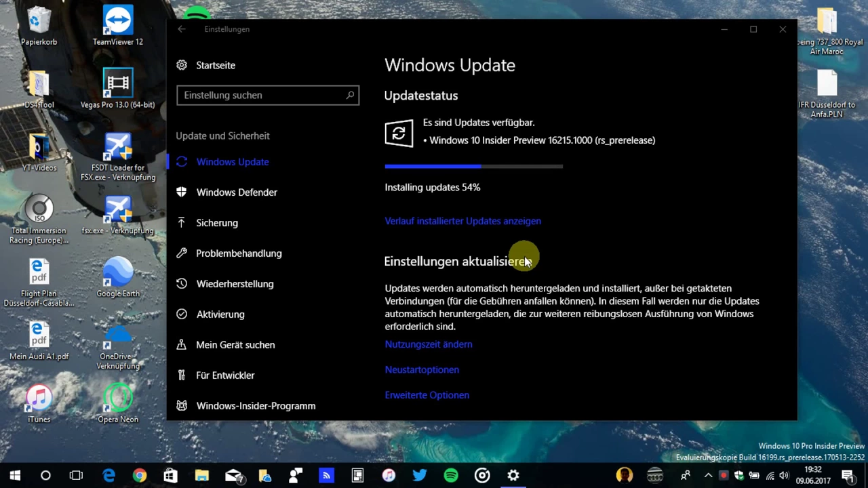Select Google Earth desktop icon
Image resolution: width=868 pixels, height=488 pixels.
[x=118, y=278]
